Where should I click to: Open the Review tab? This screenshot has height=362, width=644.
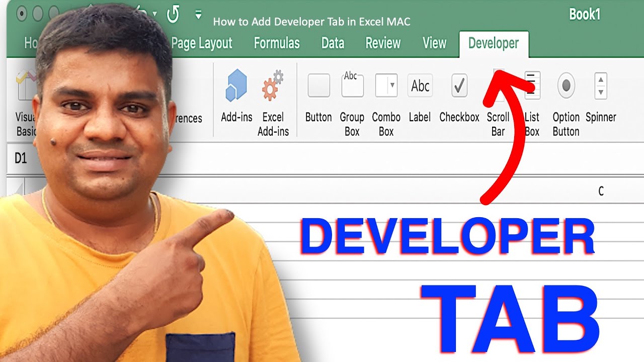(x=383, y=43)
